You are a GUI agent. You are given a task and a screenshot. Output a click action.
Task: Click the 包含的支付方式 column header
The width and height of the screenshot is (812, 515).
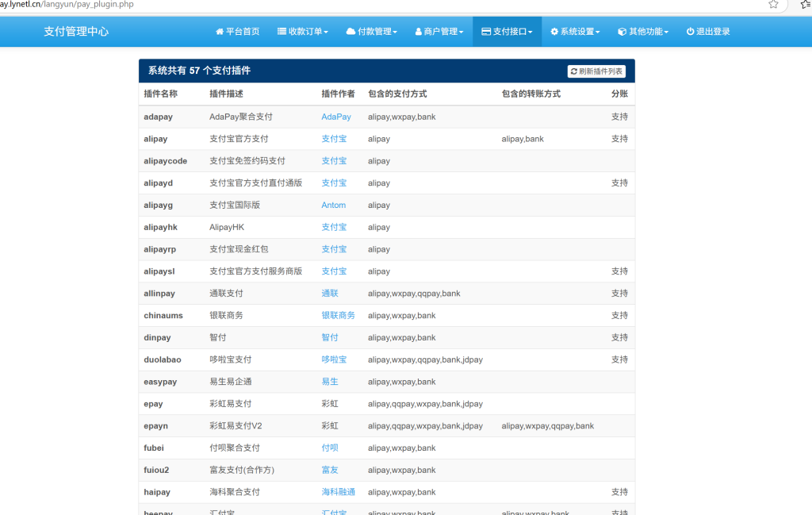(397, 94)
